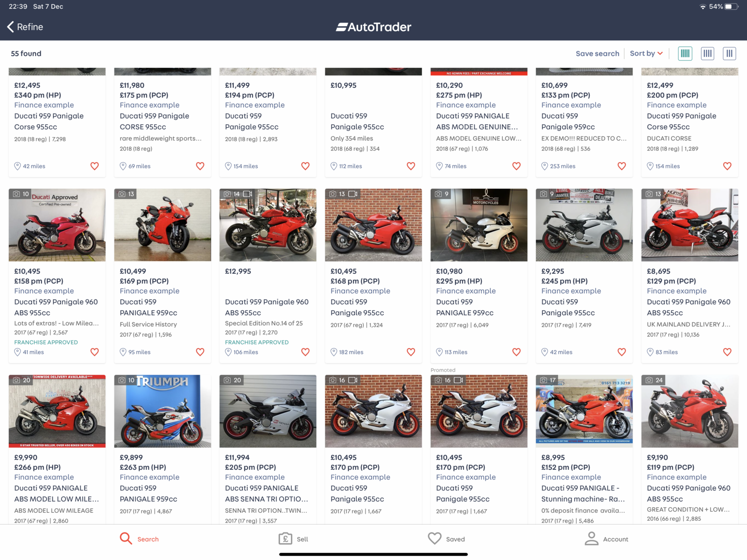Open the Search tab
The width and height of the screenshot is (747, 560).
click(x=139, y=539)
